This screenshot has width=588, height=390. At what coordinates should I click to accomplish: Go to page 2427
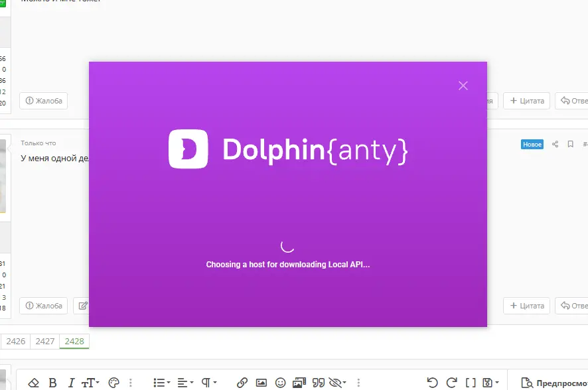click(45, 342)
